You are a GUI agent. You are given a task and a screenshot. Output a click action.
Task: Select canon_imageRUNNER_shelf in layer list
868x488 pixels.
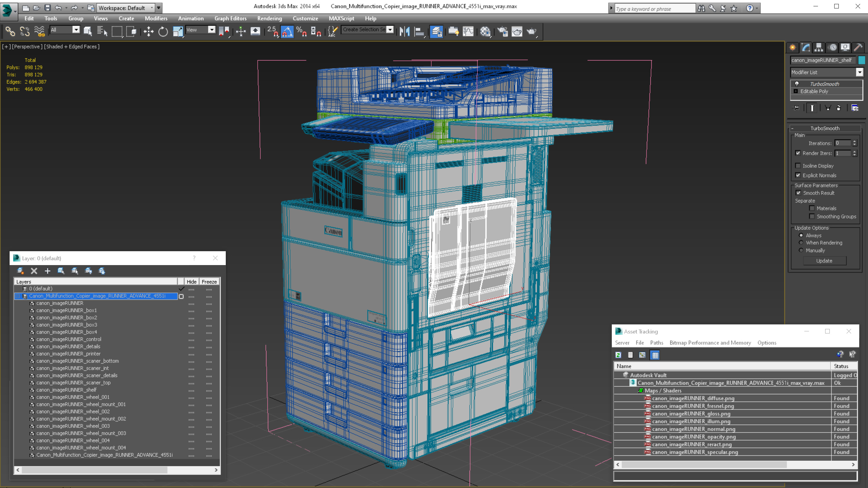pos(66,390)
